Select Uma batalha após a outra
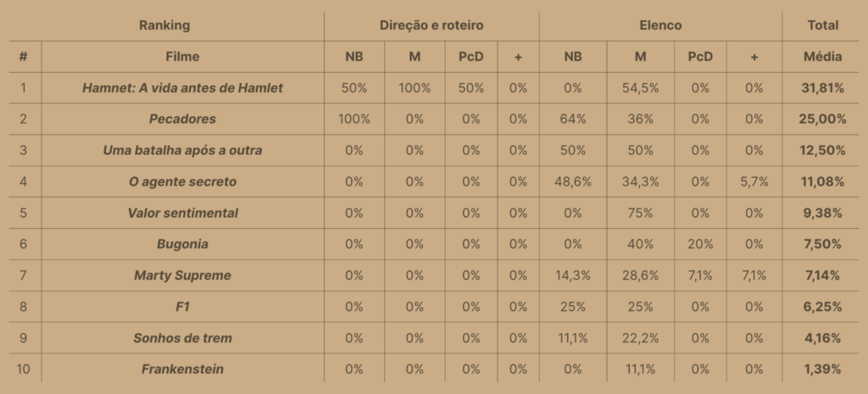868x394 pixels. pyautogui.click(x=182, y=150)
